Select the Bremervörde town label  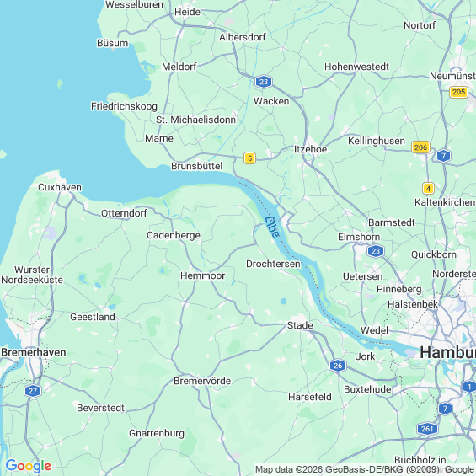tap(202, 381)
